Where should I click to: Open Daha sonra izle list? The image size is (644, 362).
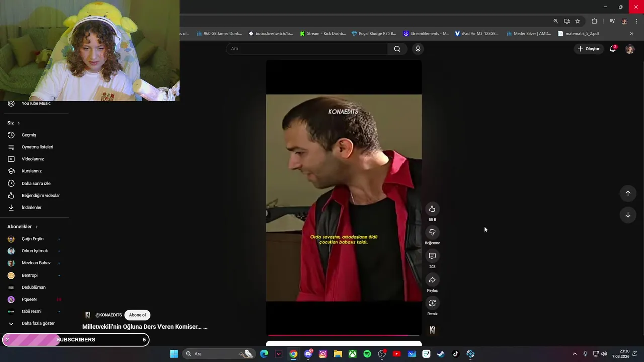point(35,183)
